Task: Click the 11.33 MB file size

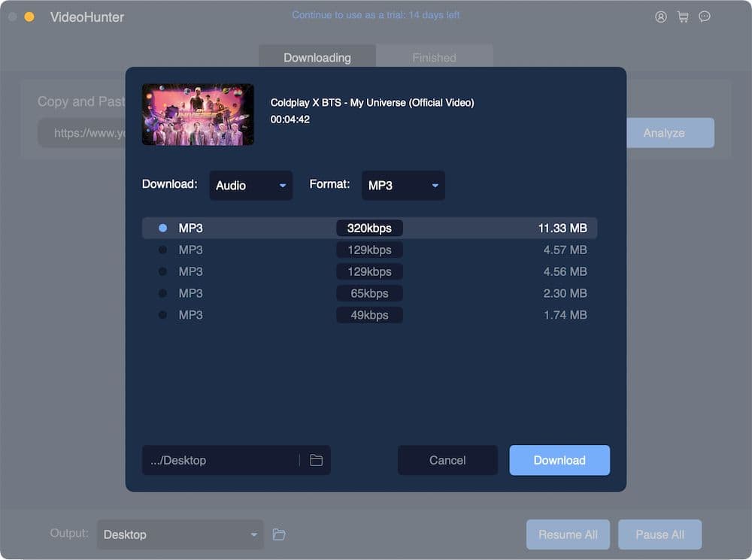Action: click(562, 229)
